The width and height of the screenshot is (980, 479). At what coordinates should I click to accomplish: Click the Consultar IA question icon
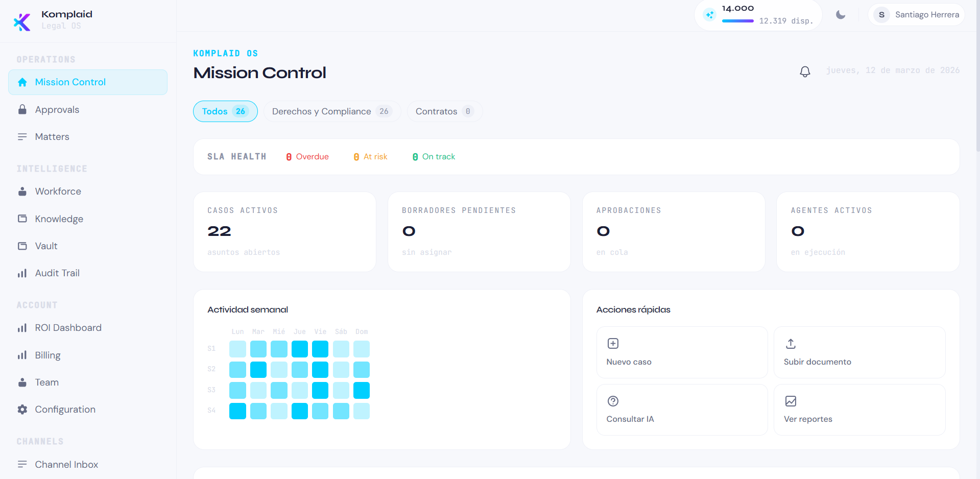613,401
